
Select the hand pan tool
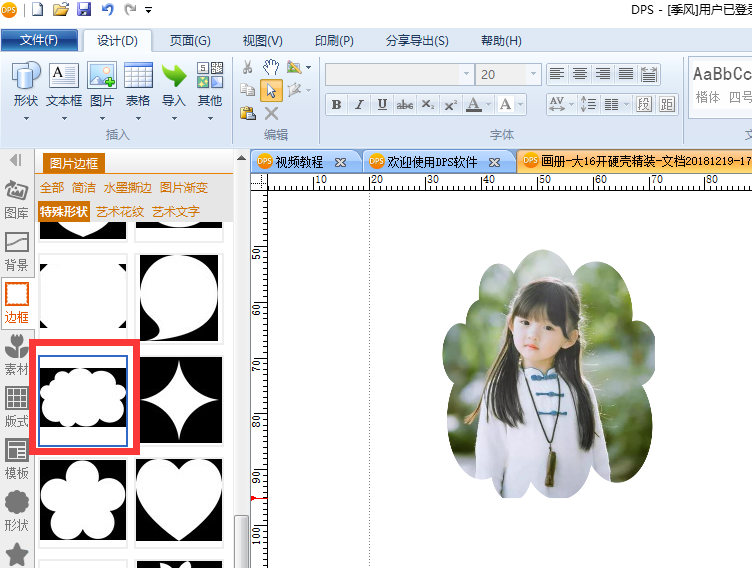click(271, 67)
